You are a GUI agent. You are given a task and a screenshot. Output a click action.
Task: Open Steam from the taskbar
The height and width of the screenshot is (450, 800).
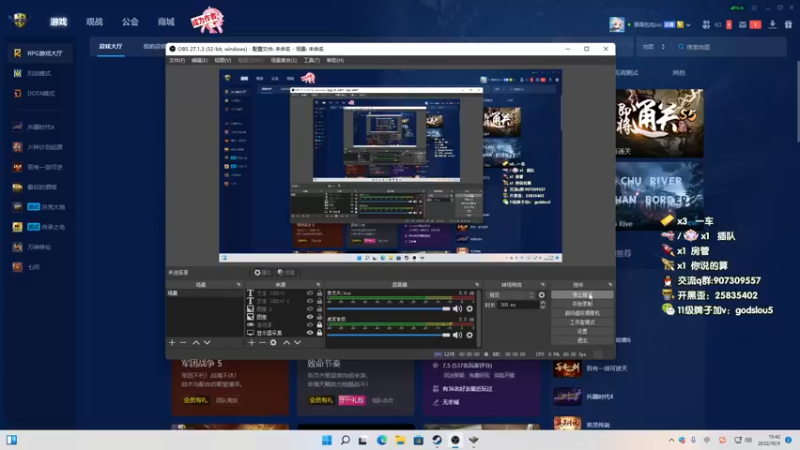click(x=437, y=440)
